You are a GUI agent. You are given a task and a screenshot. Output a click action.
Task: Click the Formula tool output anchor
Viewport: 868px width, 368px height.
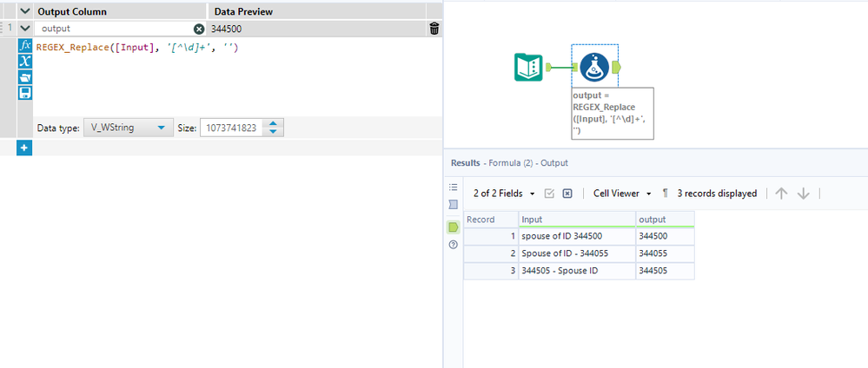(x=617, y=67)
